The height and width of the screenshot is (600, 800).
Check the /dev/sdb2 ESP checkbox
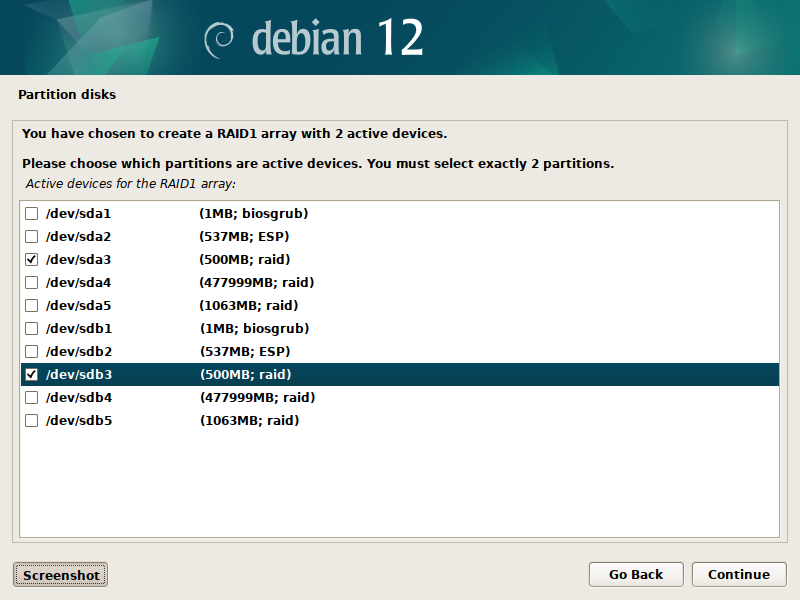point(31,352)
